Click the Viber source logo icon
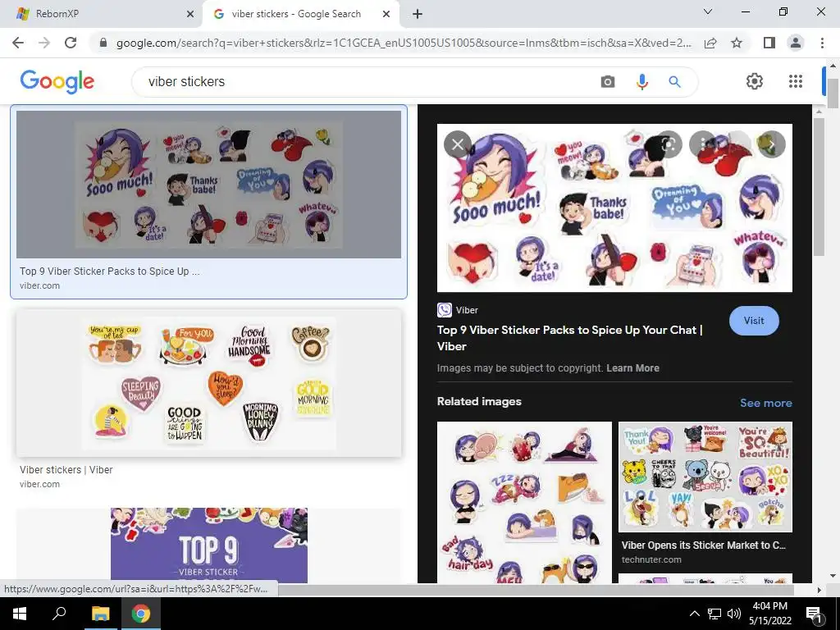This screenshot has height=630, width=840. pos(444,310)
